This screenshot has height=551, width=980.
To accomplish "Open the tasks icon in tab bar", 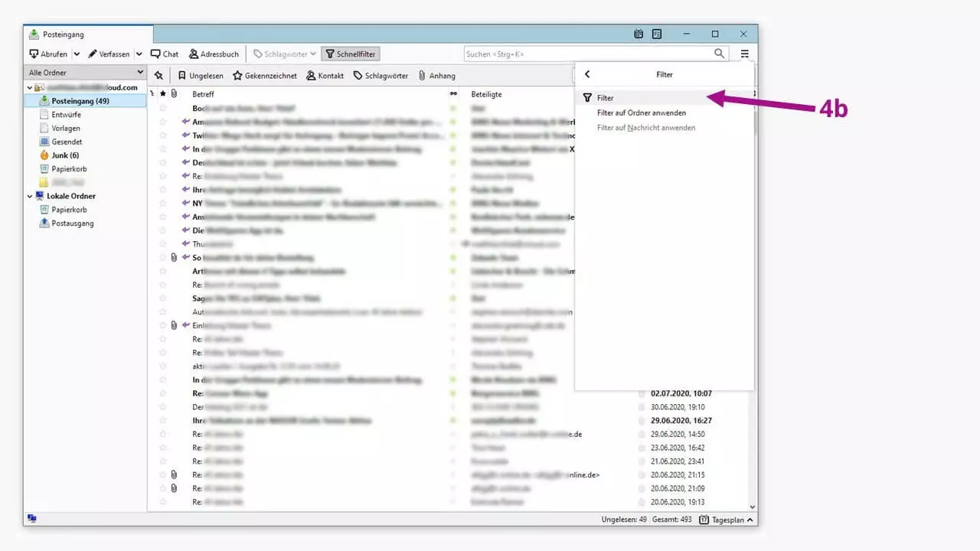I will 657,34.
